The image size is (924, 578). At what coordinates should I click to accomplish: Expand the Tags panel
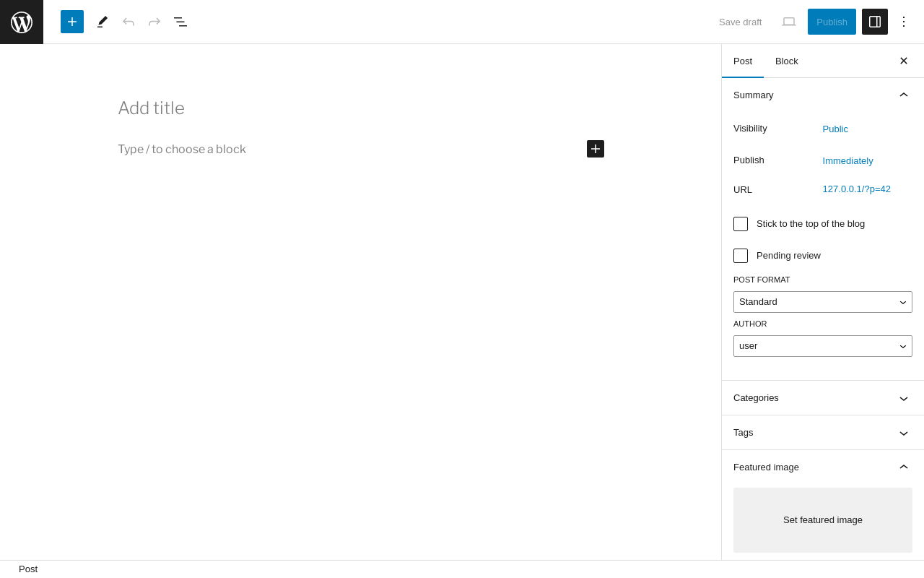823,433
